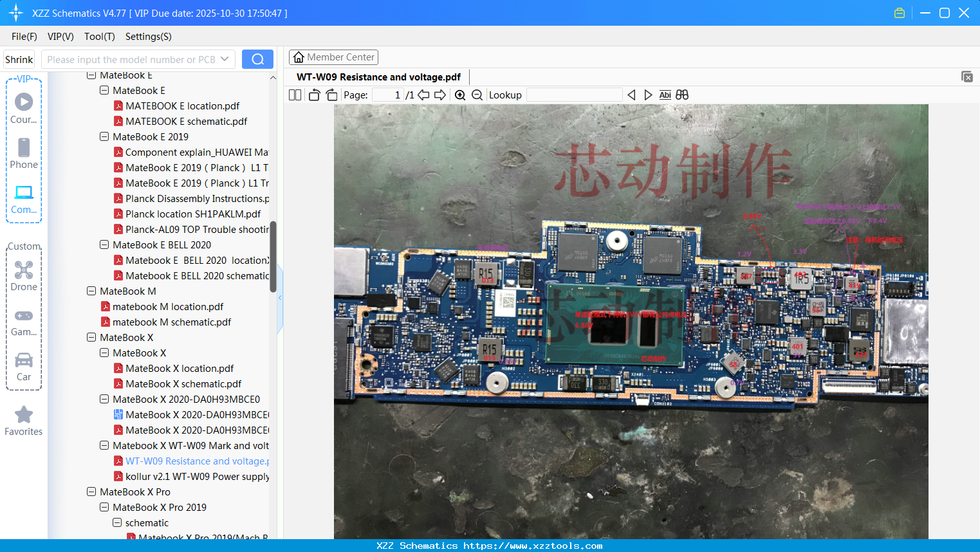Go to the previous page arrow
This screenshot has width=980, height=552.
pos(423,95)
